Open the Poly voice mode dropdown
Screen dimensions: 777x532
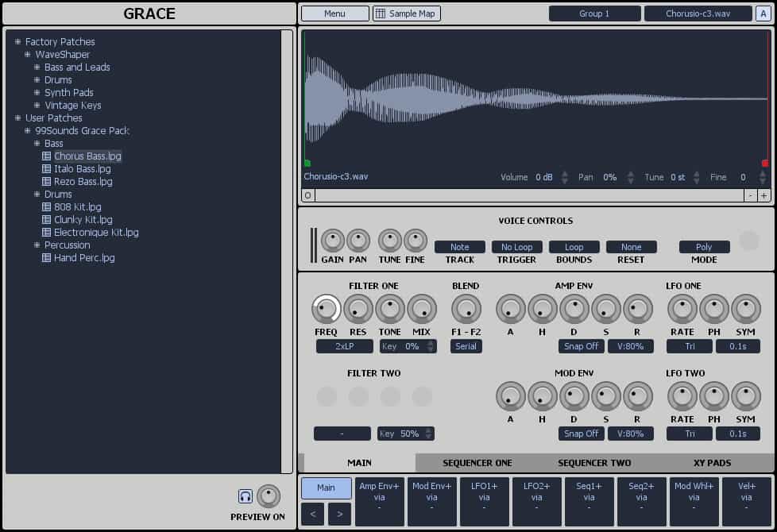(704, 247)
